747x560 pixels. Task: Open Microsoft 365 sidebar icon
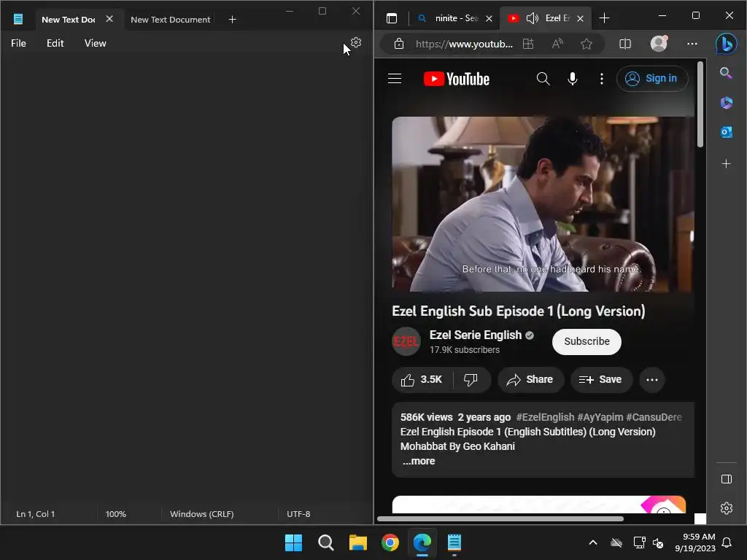(726, 102)
